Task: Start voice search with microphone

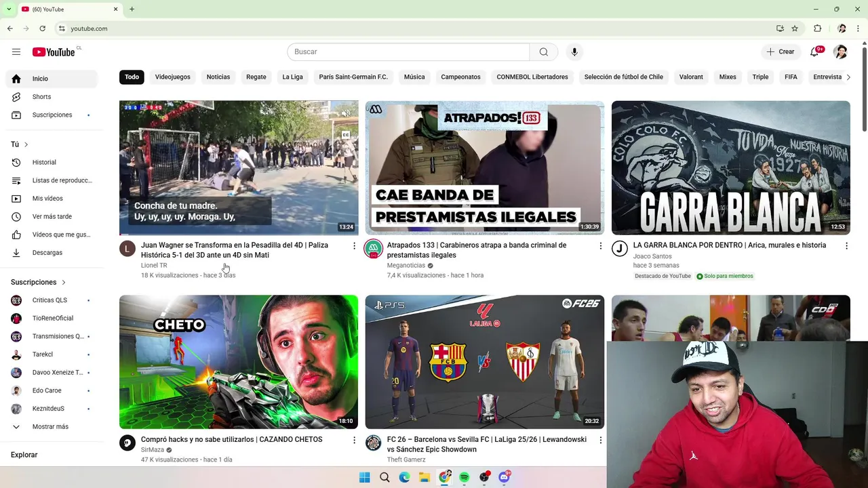Action: click(574, 52)
